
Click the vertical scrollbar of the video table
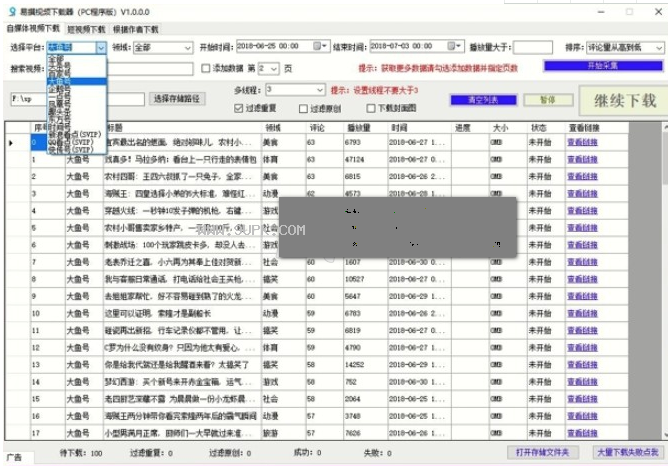click(665, 281)
